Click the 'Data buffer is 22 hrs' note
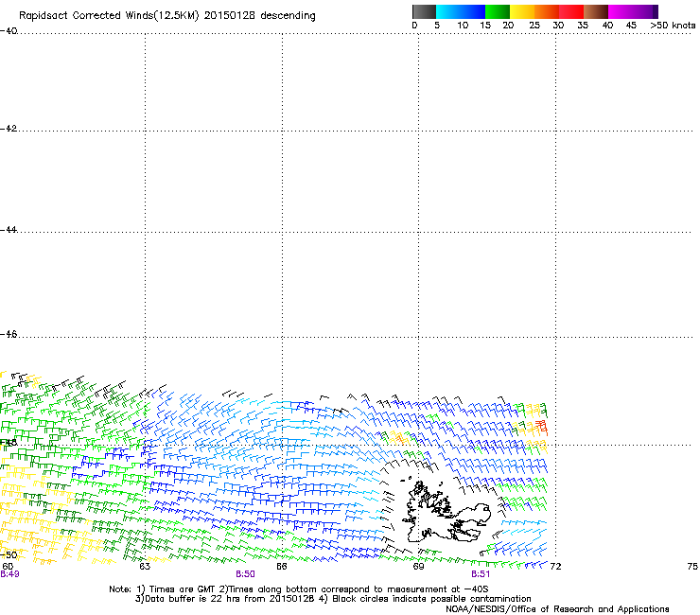The image size is (700, 615). [333, 599]
